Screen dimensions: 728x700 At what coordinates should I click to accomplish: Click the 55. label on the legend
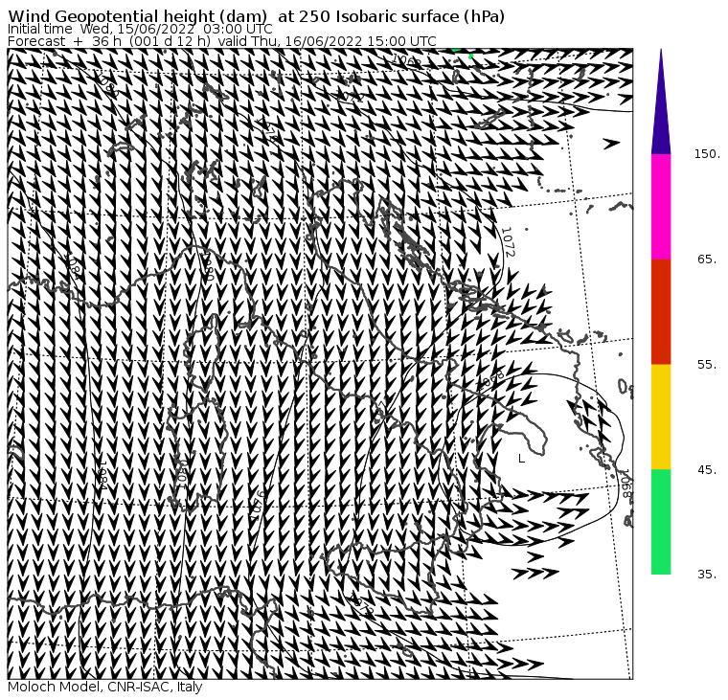coord(707,365)
